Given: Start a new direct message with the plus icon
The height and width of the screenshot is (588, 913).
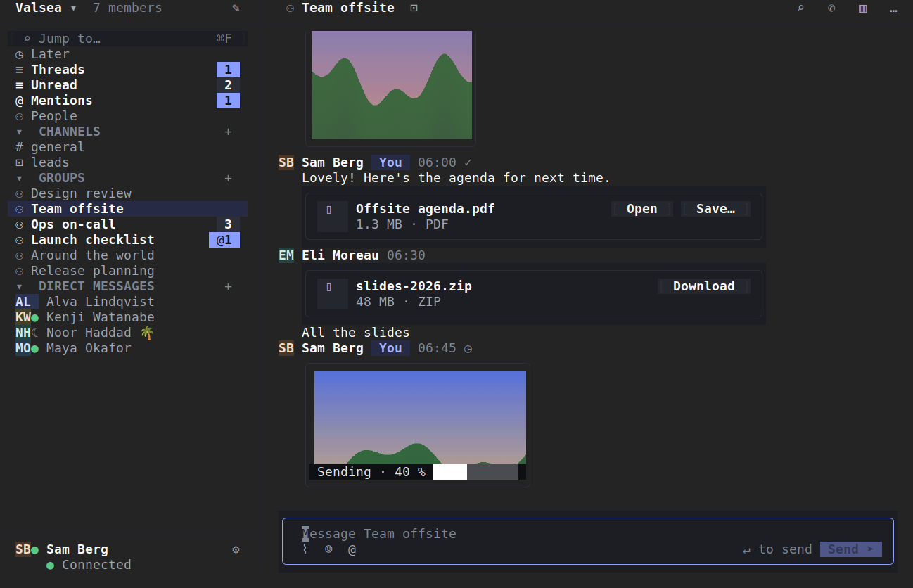Looking at the screenshot, I should [228, 286].
